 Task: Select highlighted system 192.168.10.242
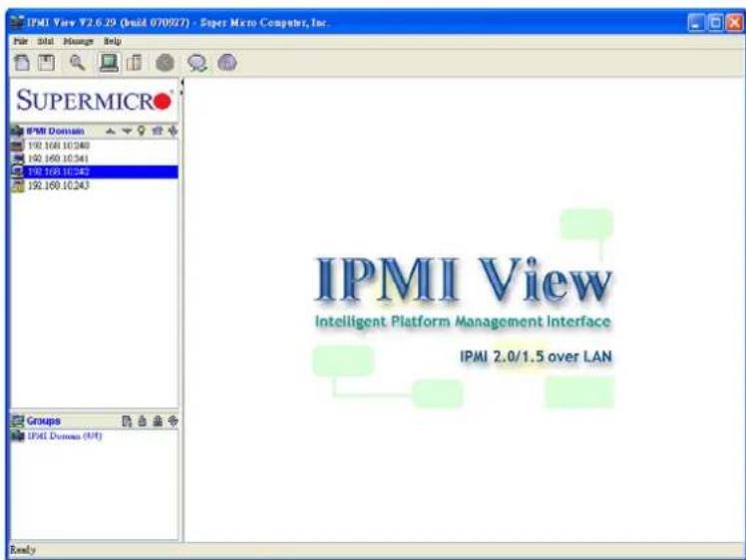pos(94,171)
